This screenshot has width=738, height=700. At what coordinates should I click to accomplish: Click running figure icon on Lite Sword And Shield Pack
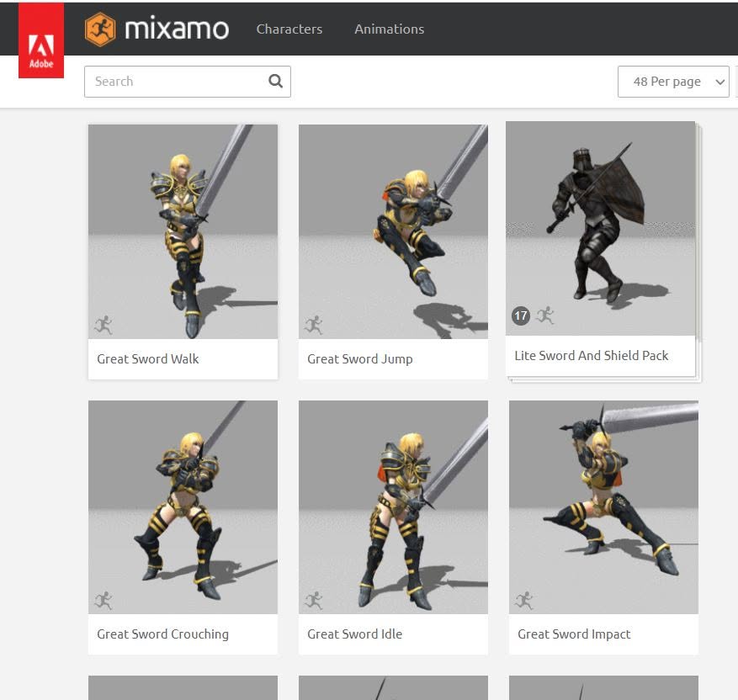[x=545, y=316]
